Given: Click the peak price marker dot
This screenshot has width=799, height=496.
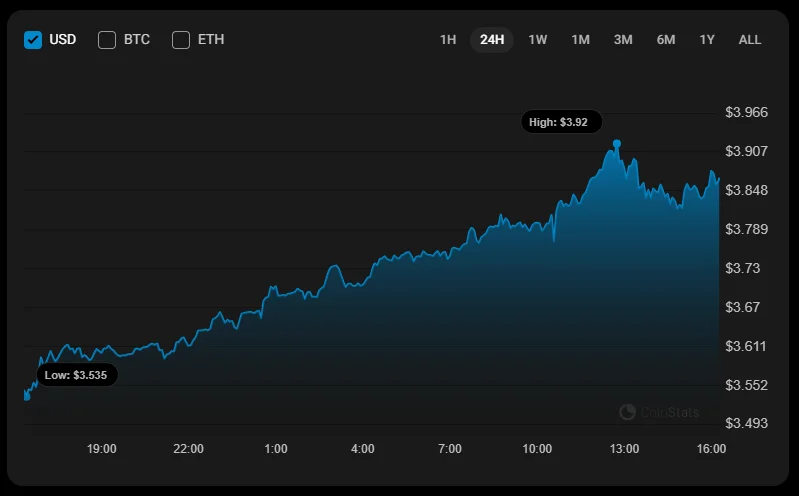Looking at the screenshot, I should (x=617, y=144).
